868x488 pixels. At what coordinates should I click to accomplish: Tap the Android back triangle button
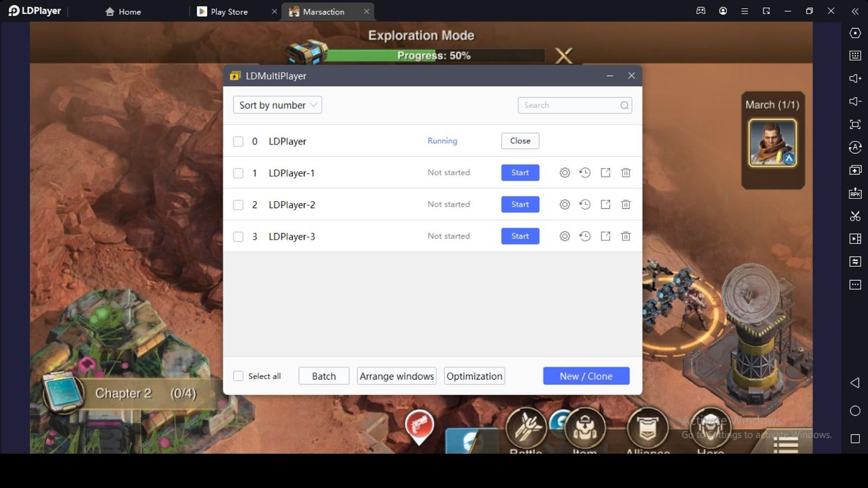pos(855,383)
